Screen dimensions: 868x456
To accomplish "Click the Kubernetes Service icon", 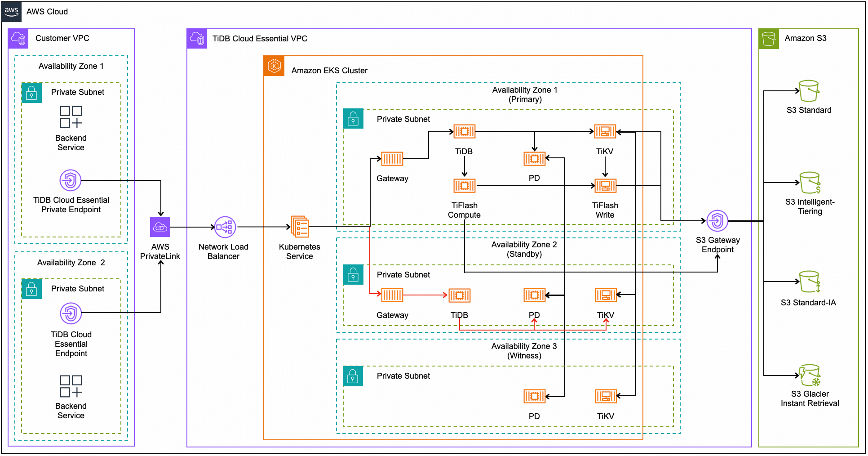I will (x=300, y=226).
